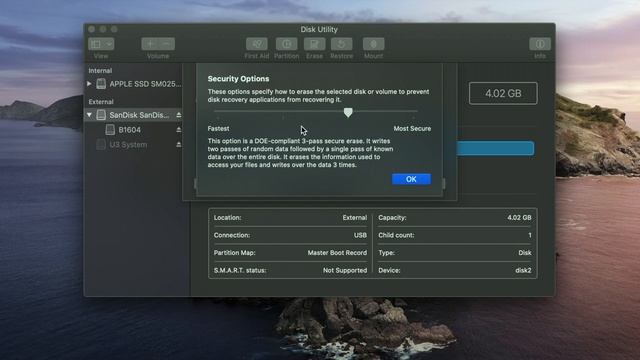Run First Aid from the toolbar

point(257,44)
